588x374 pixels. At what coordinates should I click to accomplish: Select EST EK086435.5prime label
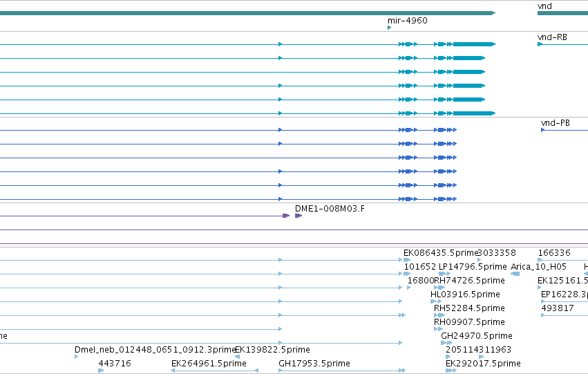pyautogui.click(x=441, y=253)
